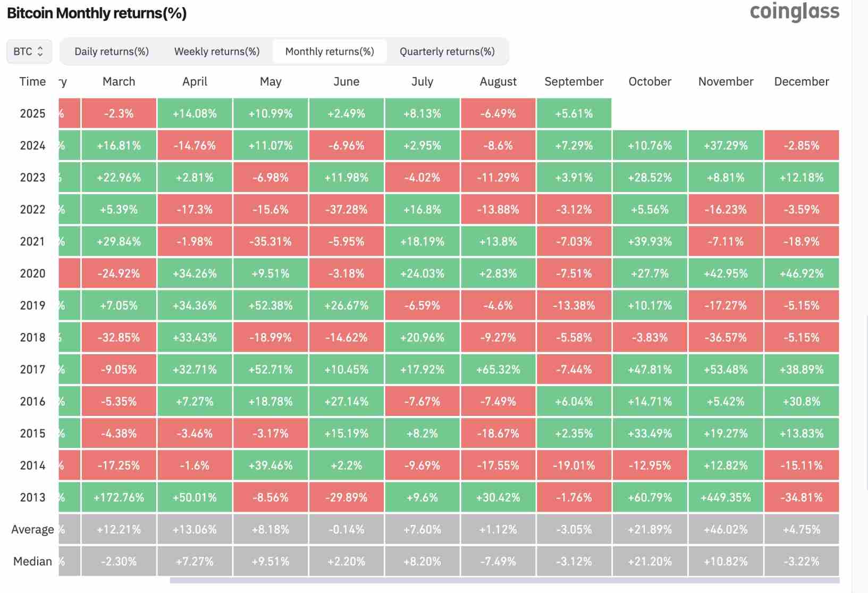The width and height of the screenshot is (868, 593).
Task: Select the Monthly returns(%) tab
Action: coord(330,52)
